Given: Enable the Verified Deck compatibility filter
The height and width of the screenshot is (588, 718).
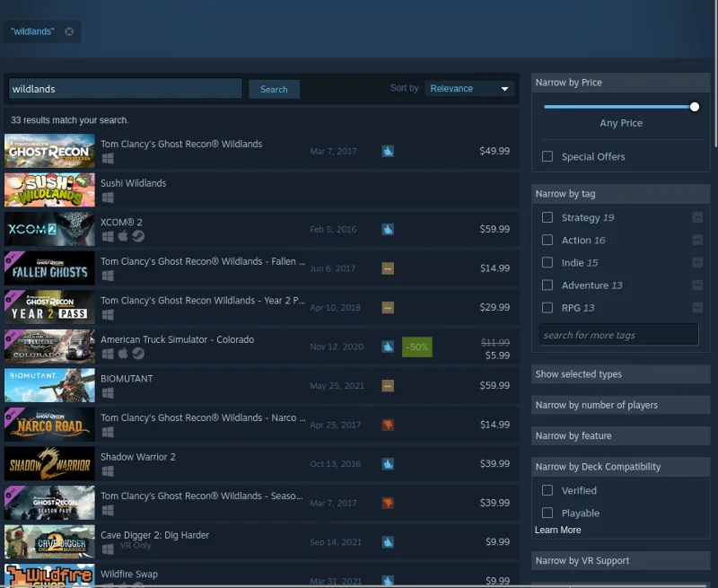Looking at the screenshot, I should coord(547,490).
